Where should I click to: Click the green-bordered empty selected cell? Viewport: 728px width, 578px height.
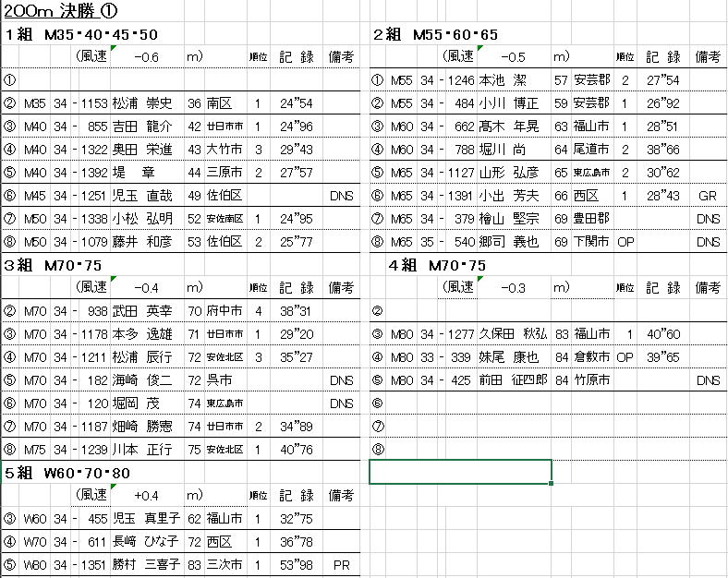tap(460, 472)
